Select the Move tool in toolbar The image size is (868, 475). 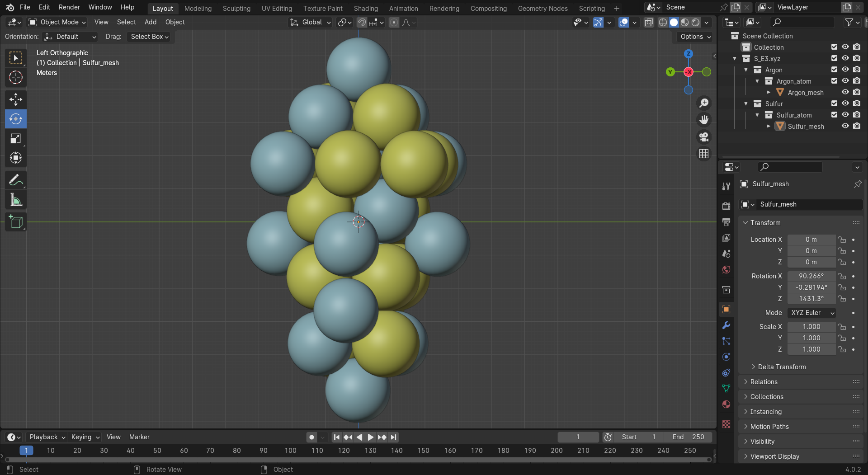coord(16,99)
